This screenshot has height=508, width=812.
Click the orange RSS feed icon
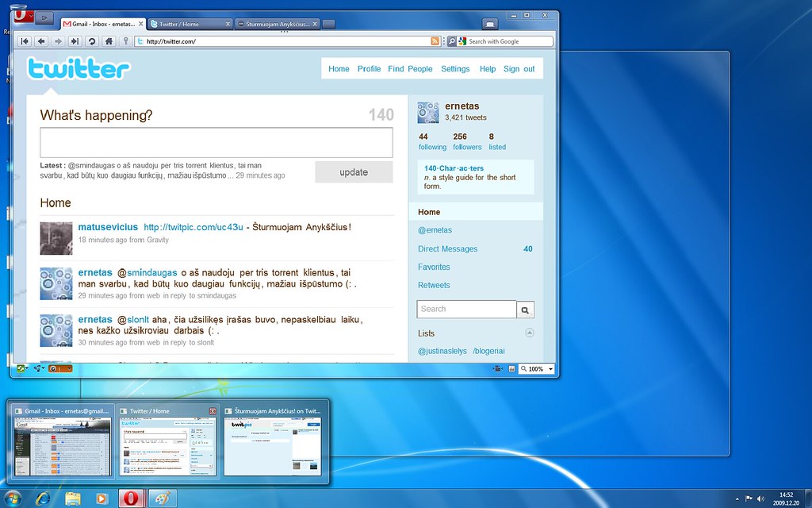pyautogui.click(x=435, y=41)
